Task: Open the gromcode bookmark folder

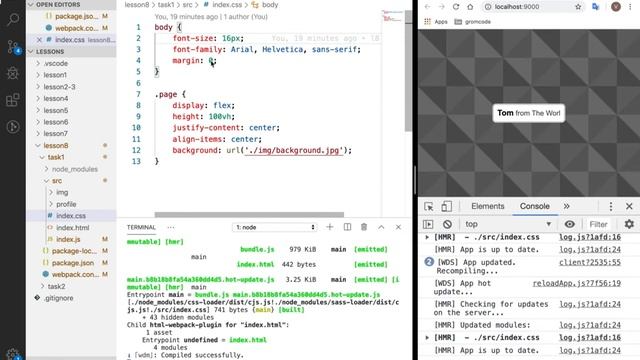Action: click(x=473, y=22)
